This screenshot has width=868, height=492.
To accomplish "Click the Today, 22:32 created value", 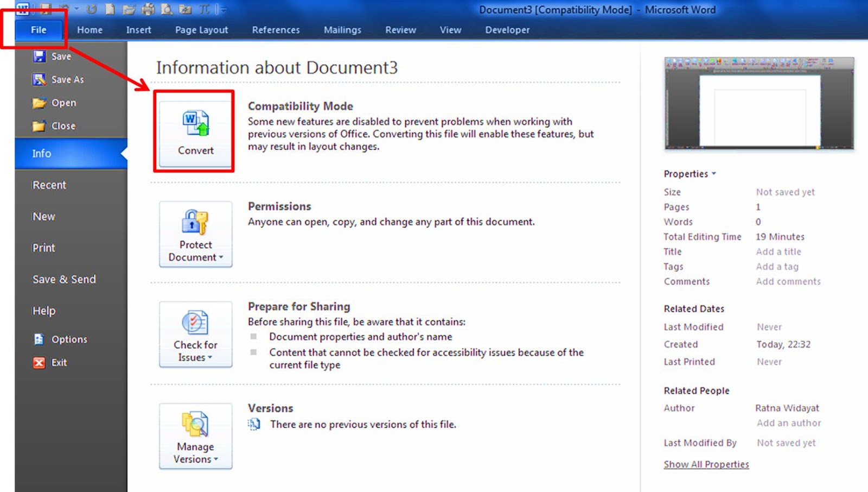I will [783, 344].
